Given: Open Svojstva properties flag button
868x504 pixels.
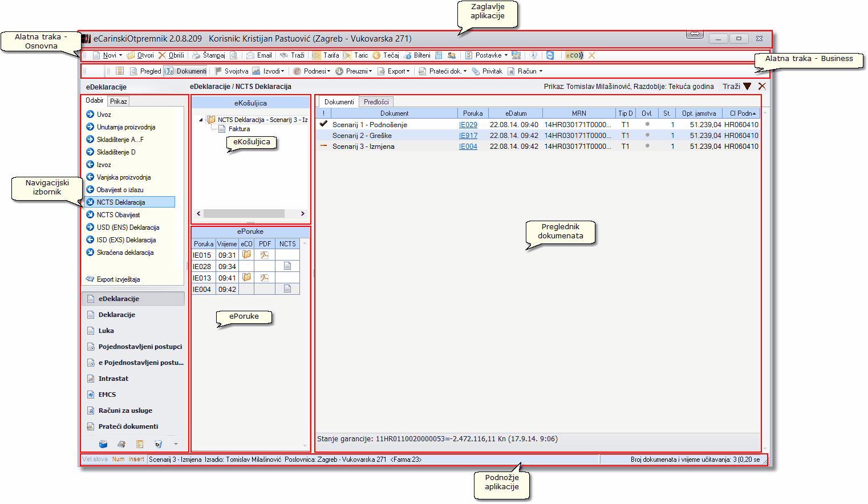Looking at the screenshot, I should (231, 71).
